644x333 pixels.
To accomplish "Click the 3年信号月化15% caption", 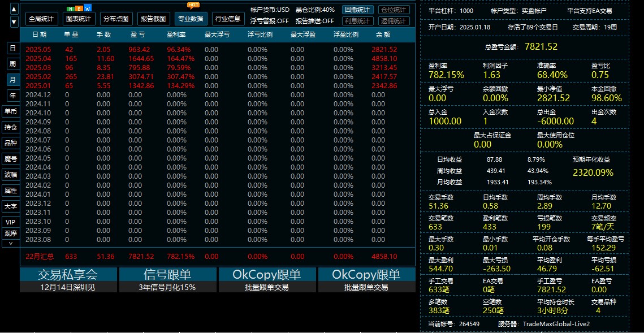I will click(167, 287).
